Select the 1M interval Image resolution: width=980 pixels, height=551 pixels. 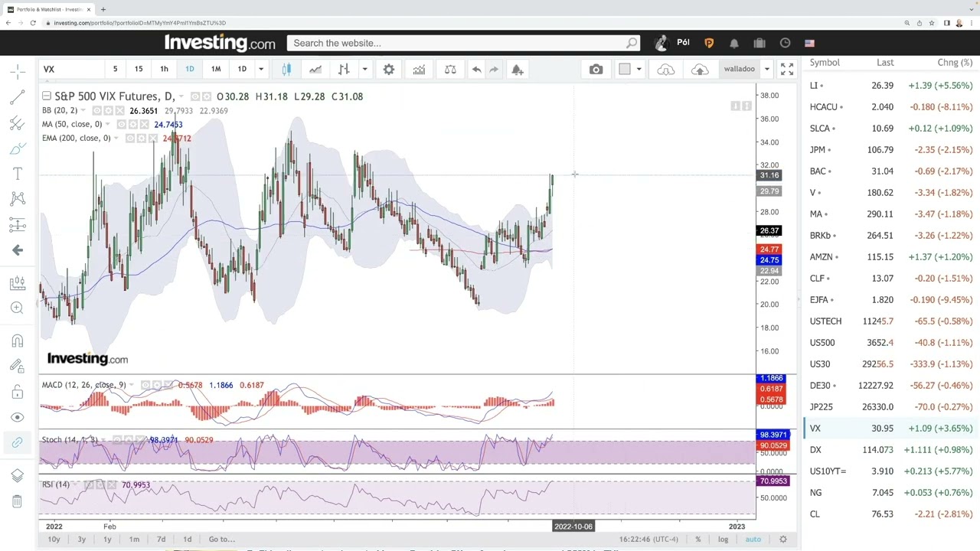pyautogui.click(x=216, y=70)
